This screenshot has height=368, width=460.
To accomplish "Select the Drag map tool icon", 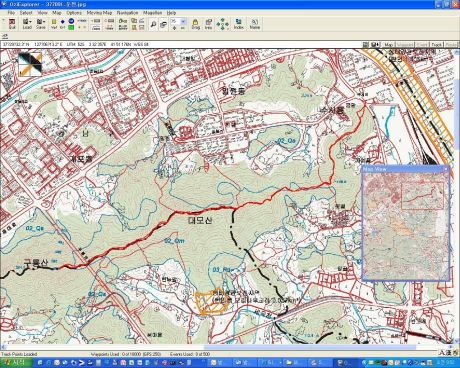I will click(196, 24).
